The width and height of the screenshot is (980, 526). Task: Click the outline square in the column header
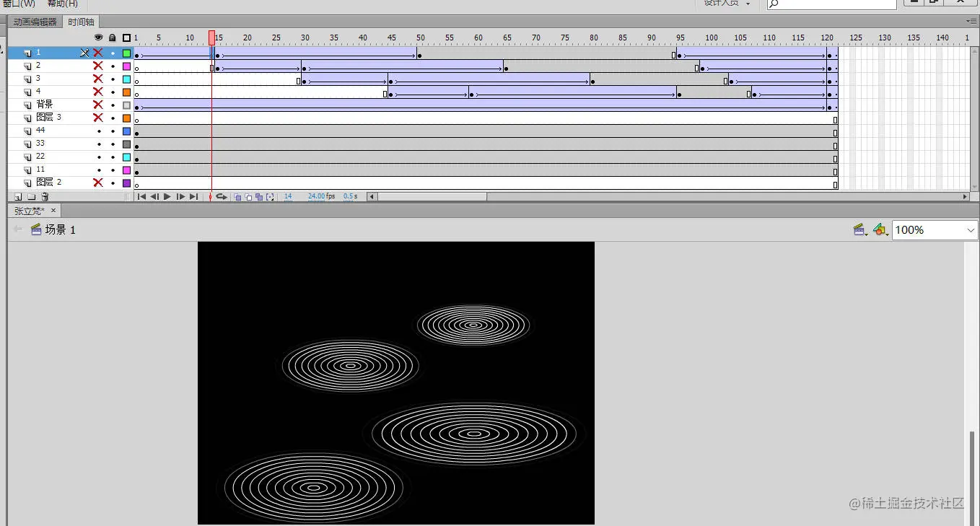click(x=127, y=38)
